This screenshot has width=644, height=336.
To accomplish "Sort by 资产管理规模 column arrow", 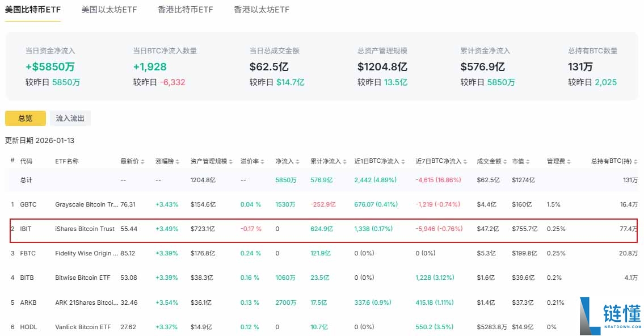I will [x=231, y=162].
